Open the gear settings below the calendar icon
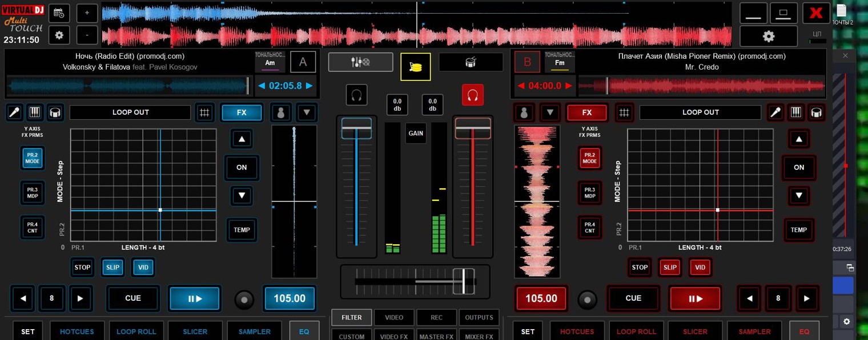Screen dimensions: 868x340 coord(59,35)
